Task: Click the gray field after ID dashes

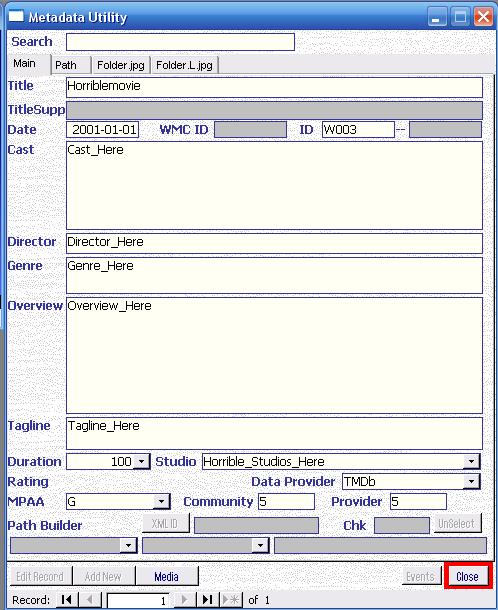Action: point(445,130)
